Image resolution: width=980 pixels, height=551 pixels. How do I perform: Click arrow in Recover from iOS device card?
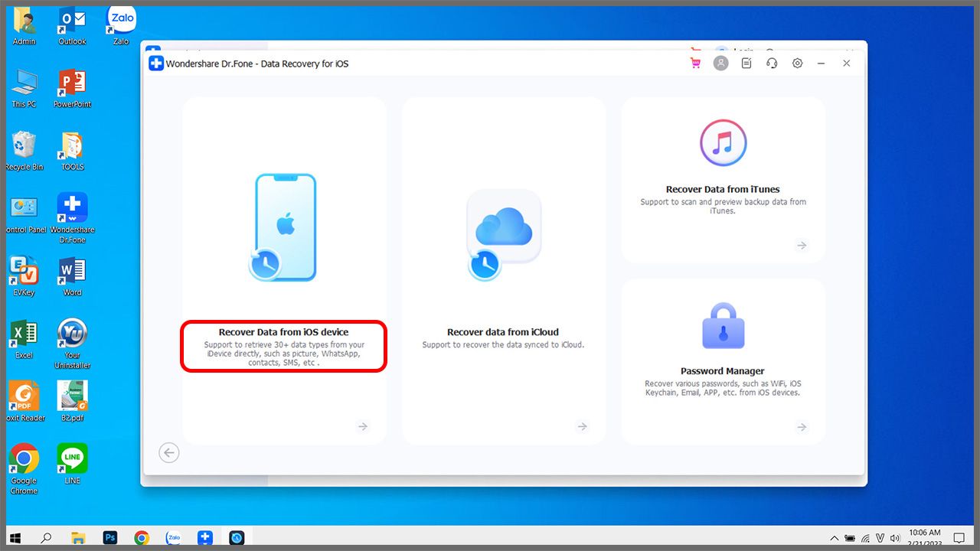tap(363, 427)
